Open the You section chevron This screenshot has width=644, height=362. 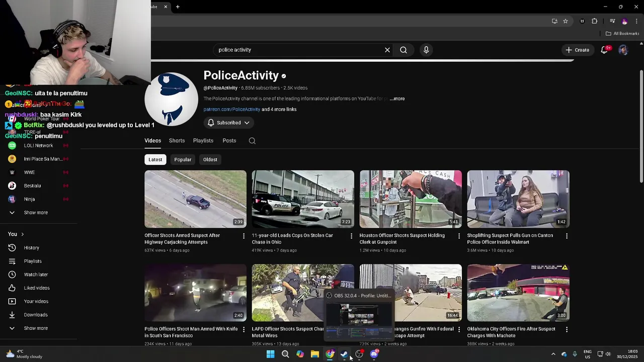click(22, 234)
